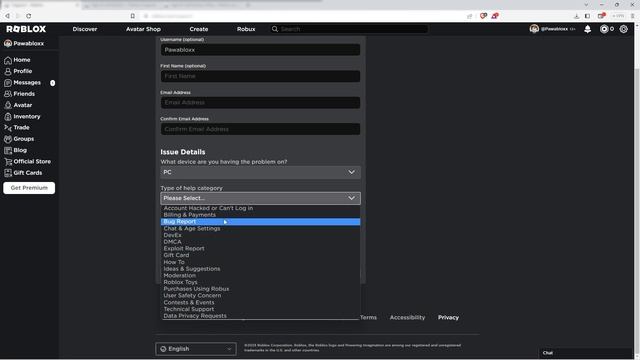Click the Roblox logo
The width and height of the screenshot is (640, 360).
click(x=26, y=29)
